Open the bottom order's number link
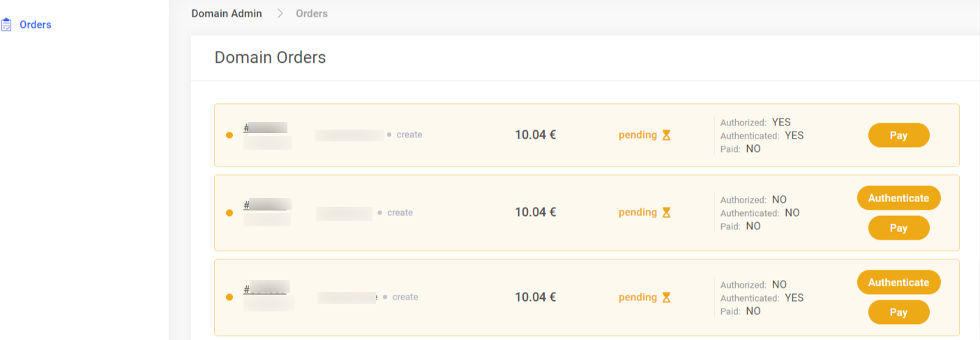 pyautogui.click(x=266, y=288)
